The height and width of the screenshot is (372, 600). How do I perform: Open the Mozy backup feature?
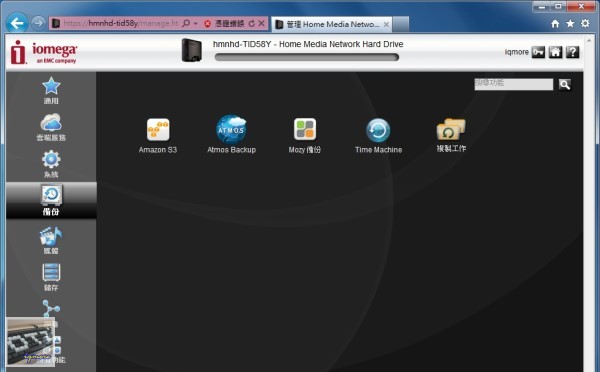305,135
